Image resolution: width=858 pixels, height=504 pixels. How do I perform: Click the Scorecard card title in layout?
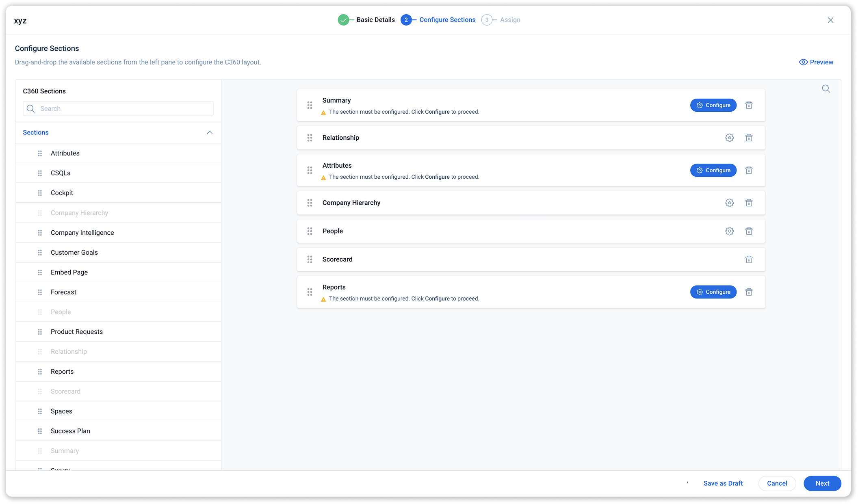(x=337, y=260)
